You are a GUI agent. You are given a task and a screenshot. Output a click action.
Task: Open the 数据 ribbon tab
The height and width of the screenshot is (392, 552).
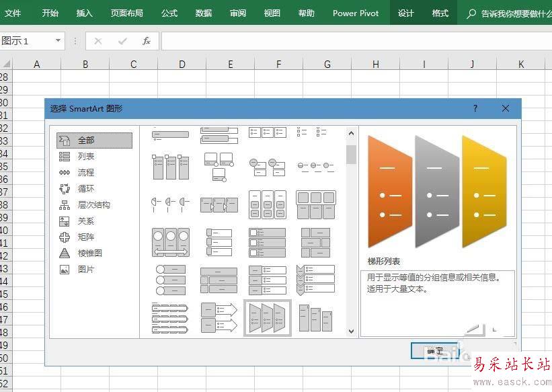(204, 13)
